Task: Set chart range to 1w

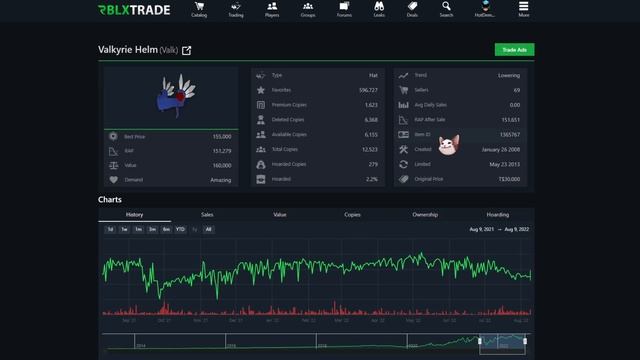Action: coord(124,229)
